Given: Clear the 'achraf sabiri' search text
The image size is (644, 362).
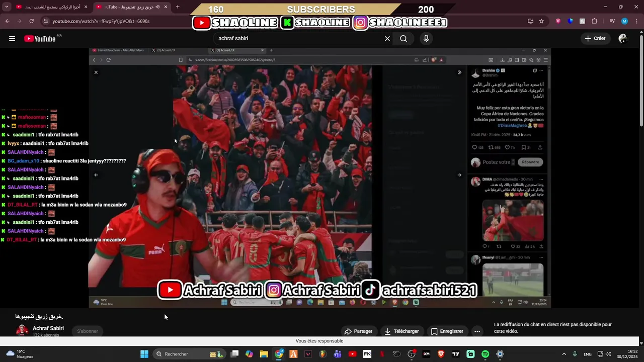Looking at the screenshot, I should [387, 39].
